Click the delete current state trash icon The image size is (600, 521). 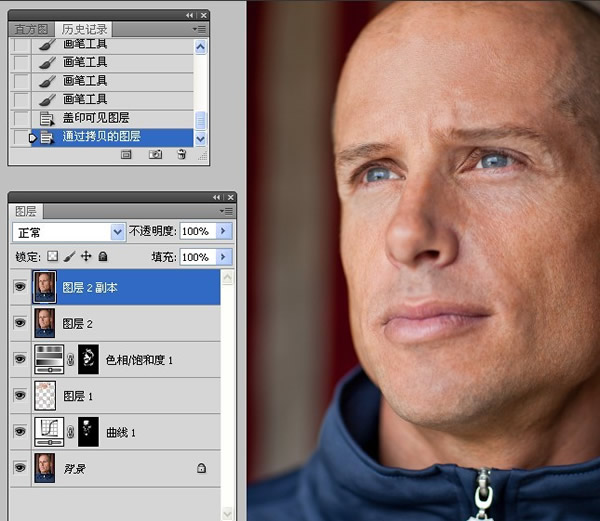182,154
